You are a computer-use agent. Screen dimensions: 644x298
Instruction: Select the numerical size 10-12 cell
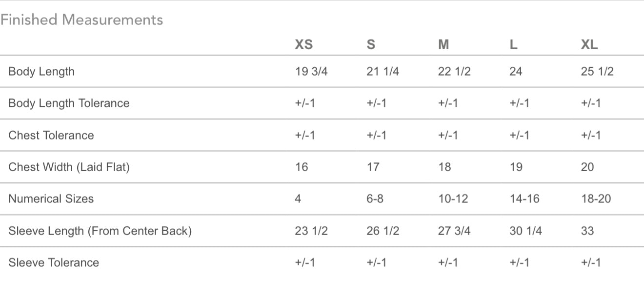pyautogui.click(x=453, y=199)
